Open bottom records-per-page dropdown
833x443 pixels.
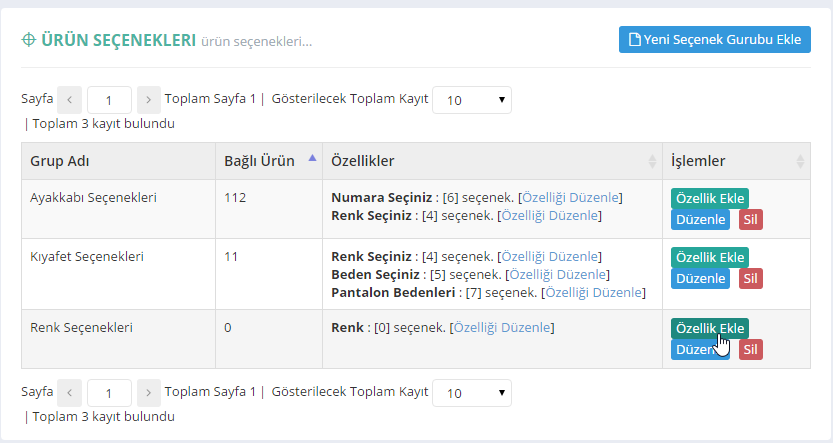pos(472,393)
